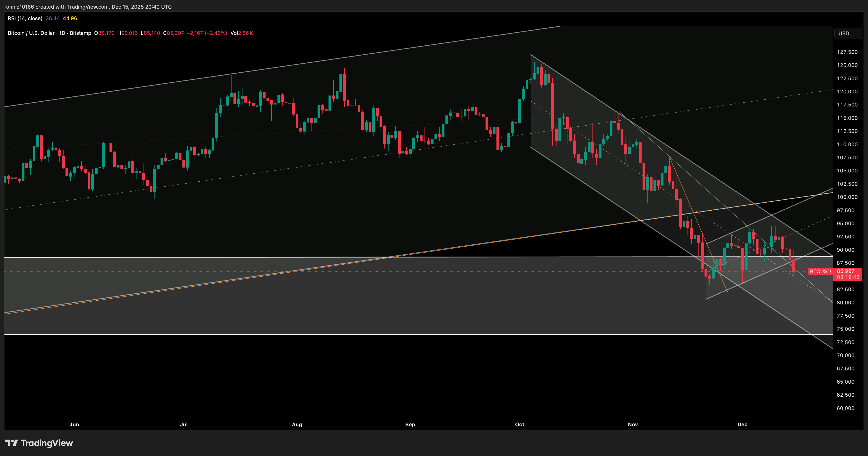Click the Aug month marker
The height and width of the screenshot is (456, 868).
(297, 424)
